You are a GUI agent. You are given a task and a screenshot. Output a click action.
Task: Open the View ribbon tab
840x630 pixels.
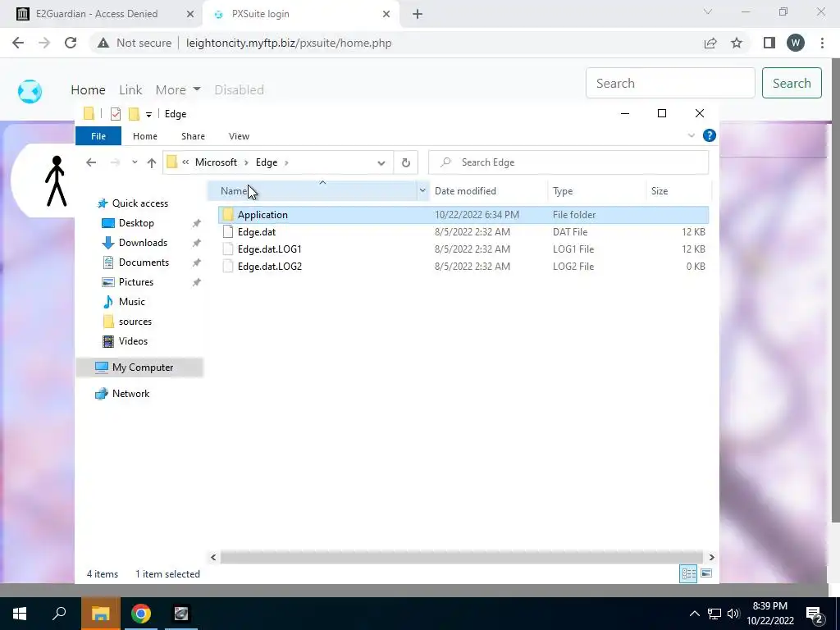[239, 136]
